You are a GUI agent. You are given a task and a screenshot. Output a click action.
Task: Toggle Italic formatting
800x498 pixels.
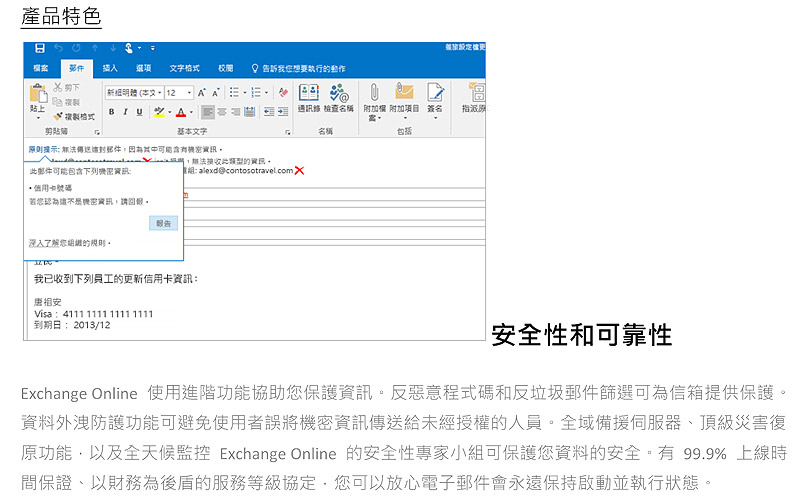pyautogui.click(x=125, y=112)
